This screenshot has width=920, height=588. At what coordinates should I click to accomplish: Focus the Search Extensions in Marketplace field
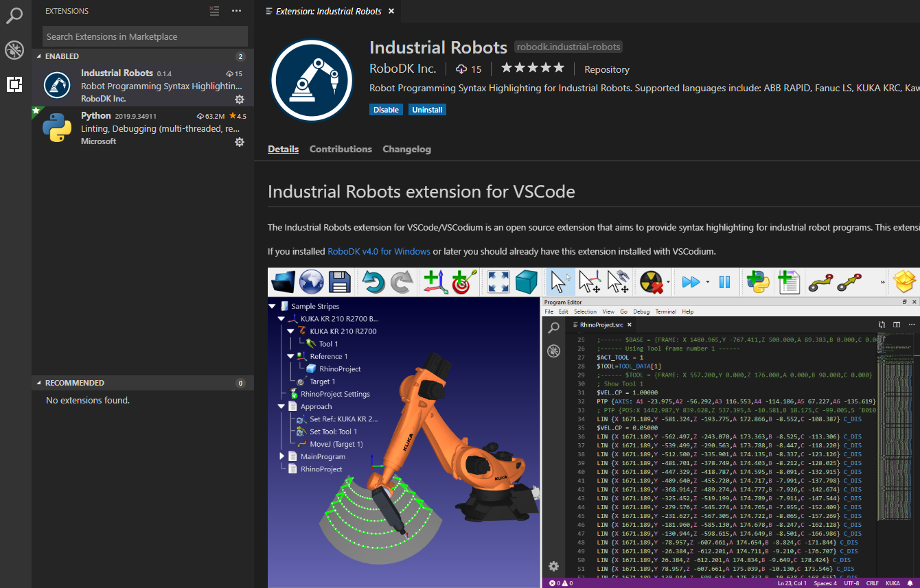click(144, 36)
